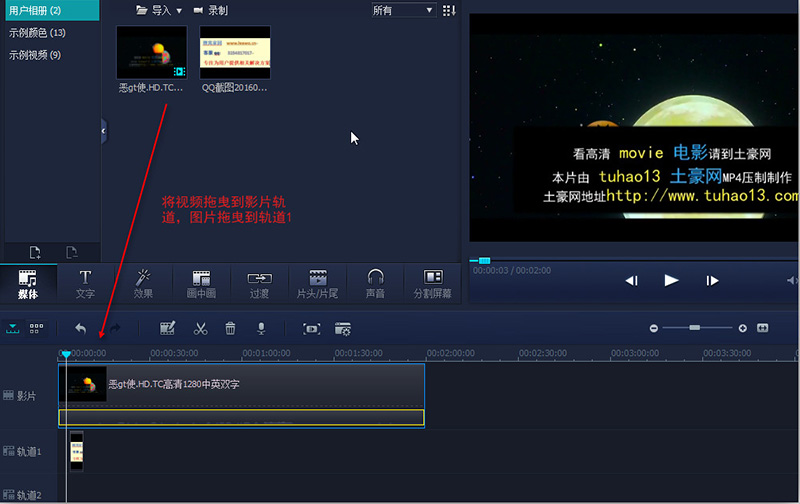Select the image clip on 轨道1
This screenshot has height=504, width=800.
click(x=77, y=451)
